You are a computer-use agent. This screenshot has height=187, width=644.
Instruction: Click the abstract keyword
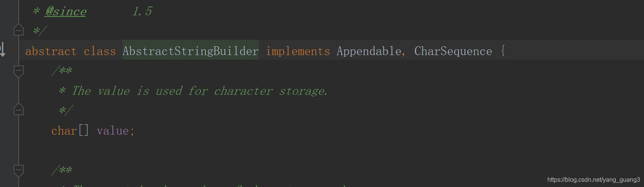[51, 51]
